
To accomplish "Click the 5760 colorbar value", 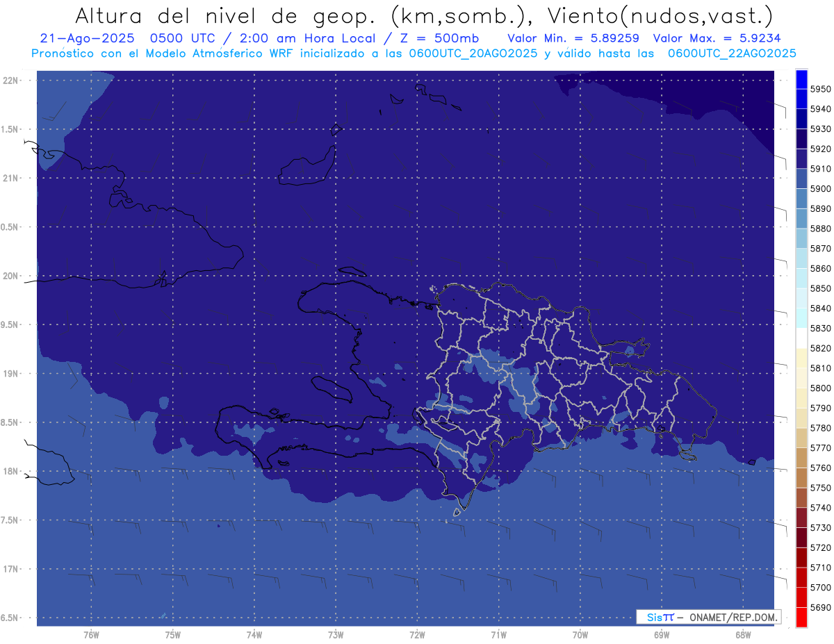I will pyautogui.click(x=821, y=468).
